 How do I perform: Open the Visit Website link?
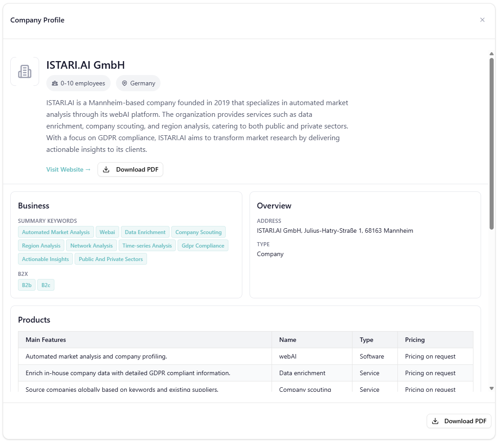coord(68,169)
